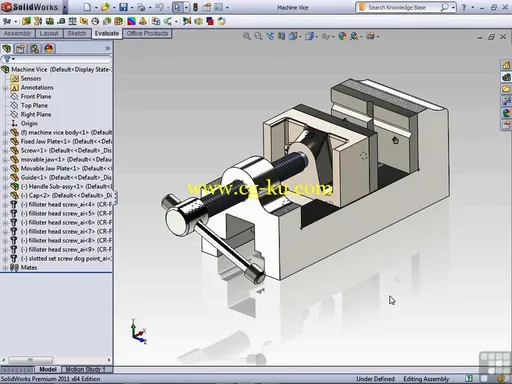The width and height of the screenshot is (512, 384).
Task: Expand the SolidWorks menu flyout arrow
Action: (65, 7)
